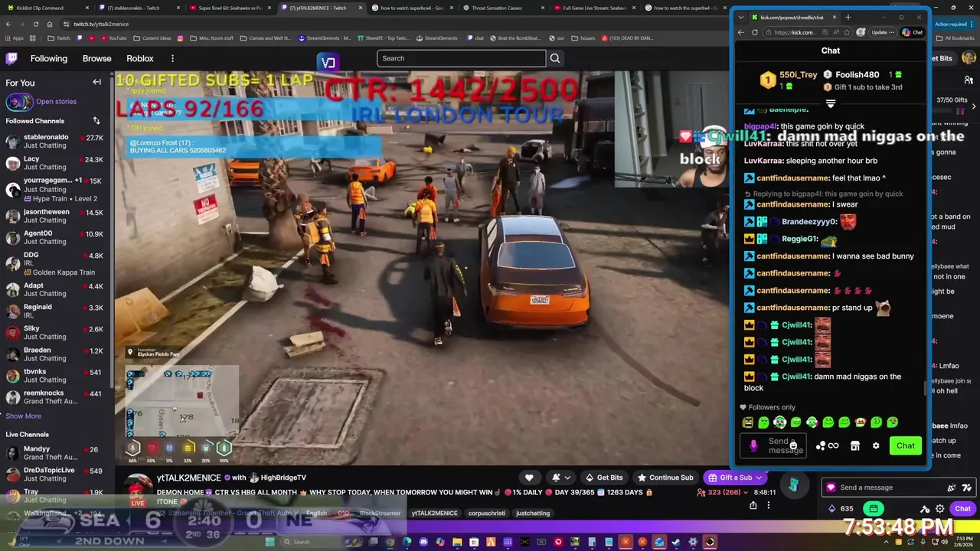Click the Continue Sub button

tap(665, 478)
